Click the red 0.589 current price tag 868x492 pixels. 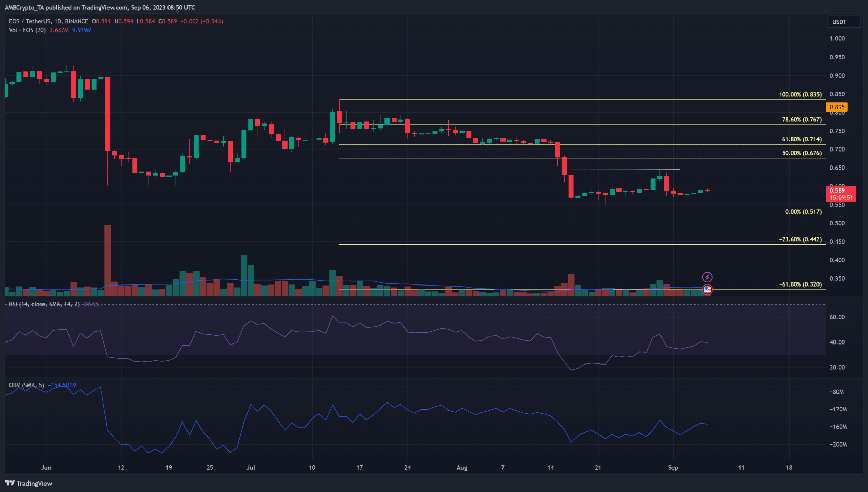pos(841,194)
